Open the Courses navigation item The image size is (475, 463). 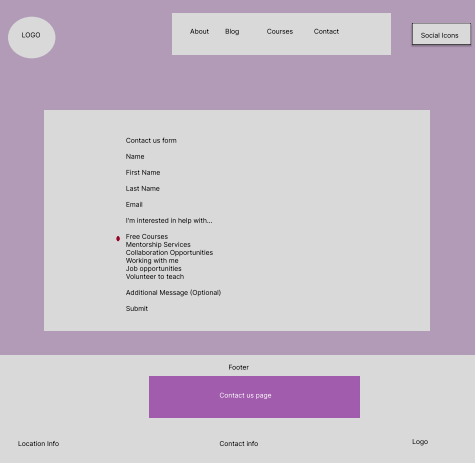[x=280, y=31]
